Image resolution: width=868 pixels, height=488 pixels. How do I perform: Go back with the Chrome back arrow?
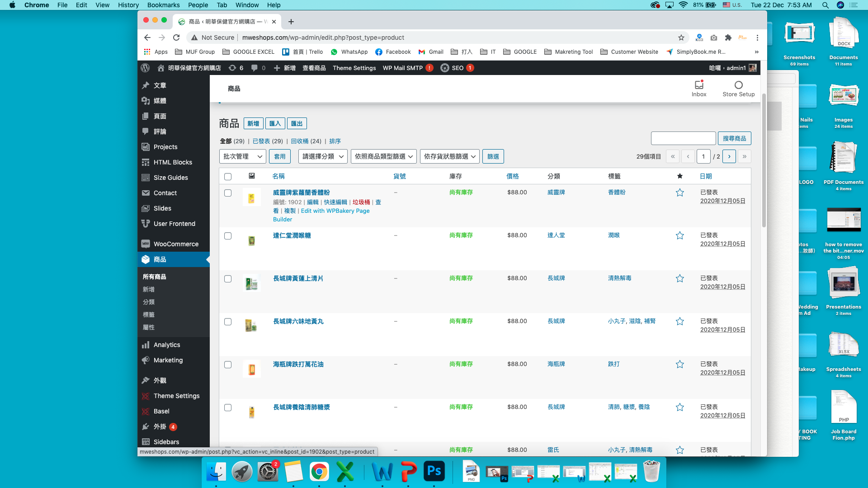pos(147,38)
